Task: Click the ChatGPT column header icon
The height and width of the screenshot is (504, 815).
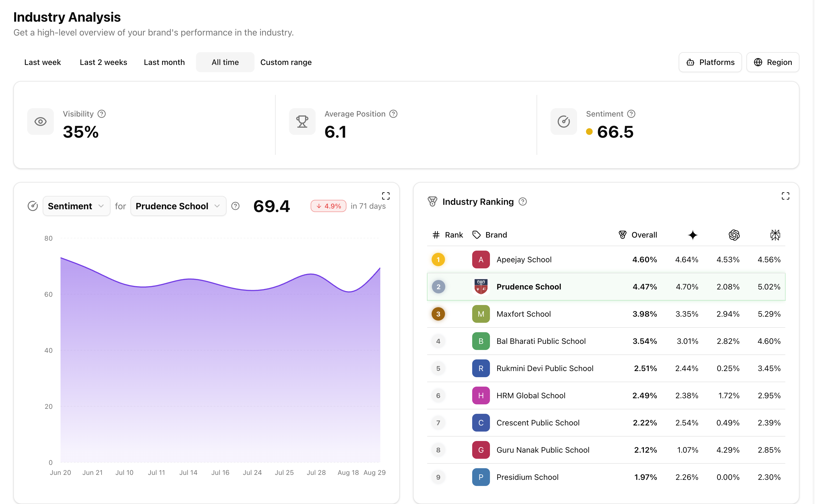Action: [734, 235]
